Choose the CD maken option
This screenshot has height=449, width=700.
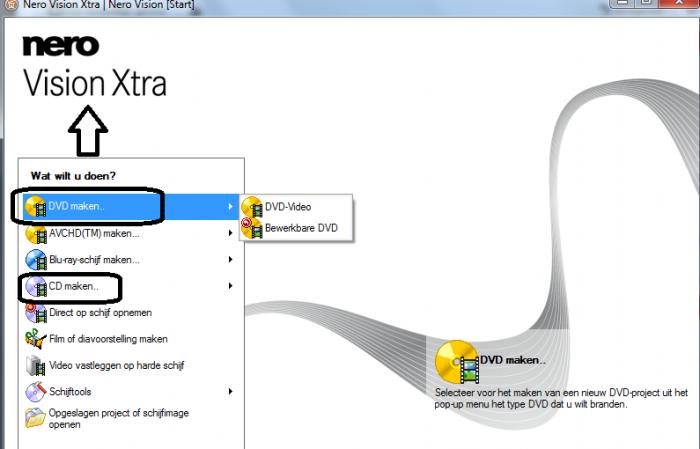(131, 286)
